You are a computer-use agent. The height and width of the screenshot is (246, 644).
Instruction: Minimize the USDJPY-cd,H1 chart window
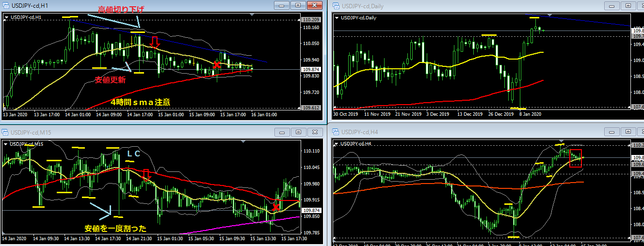pos(283,5)
